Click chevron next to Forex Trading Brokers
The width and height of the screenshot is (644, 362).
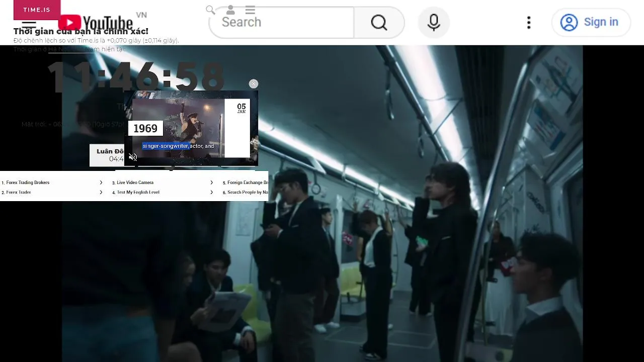pyautogui.click(x=101, y=183)
